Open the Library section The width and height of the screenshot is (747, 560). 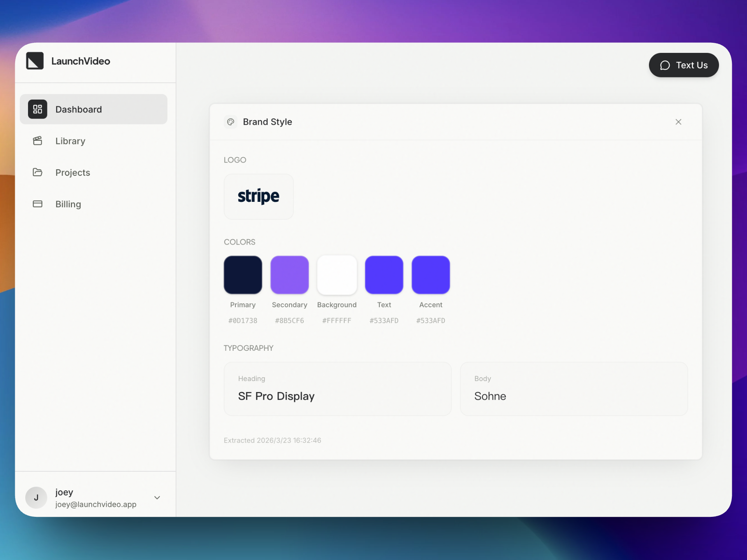pyautogui.click(x=70, y=141)
